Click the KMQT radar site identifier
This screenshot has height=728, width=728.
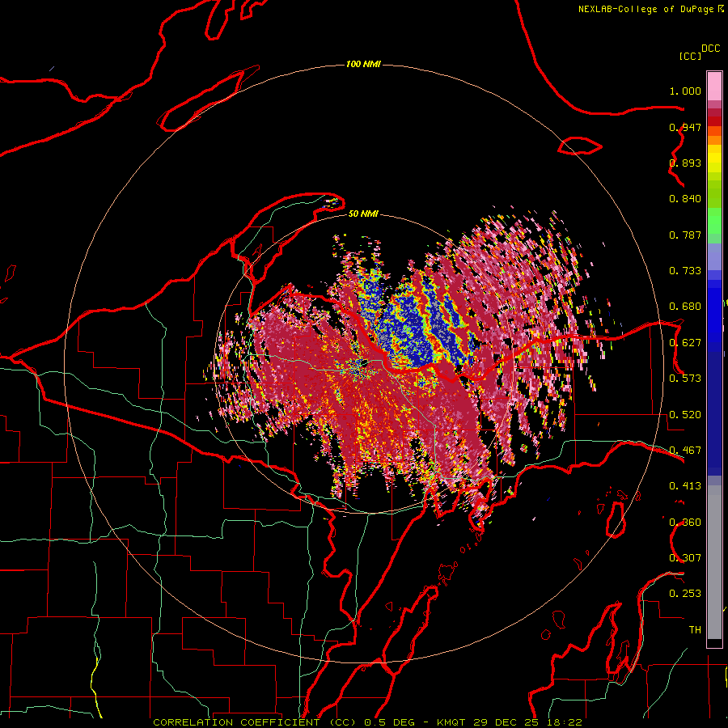pos(451,722)
